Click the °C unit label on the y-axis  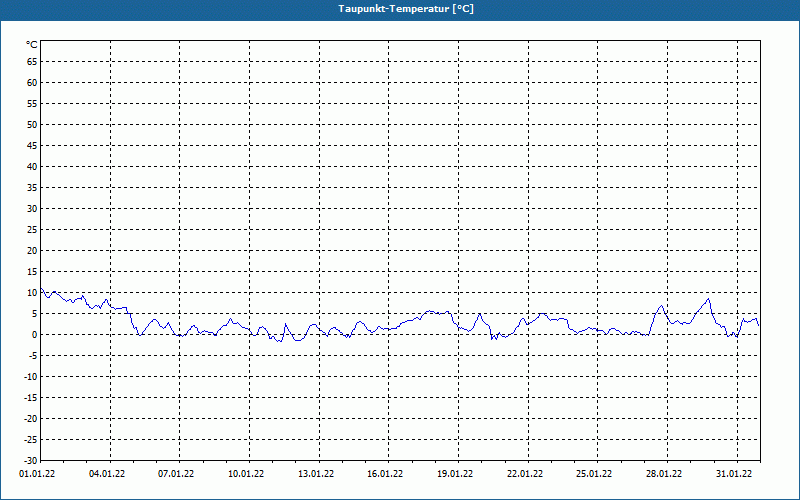click(32, 45)
